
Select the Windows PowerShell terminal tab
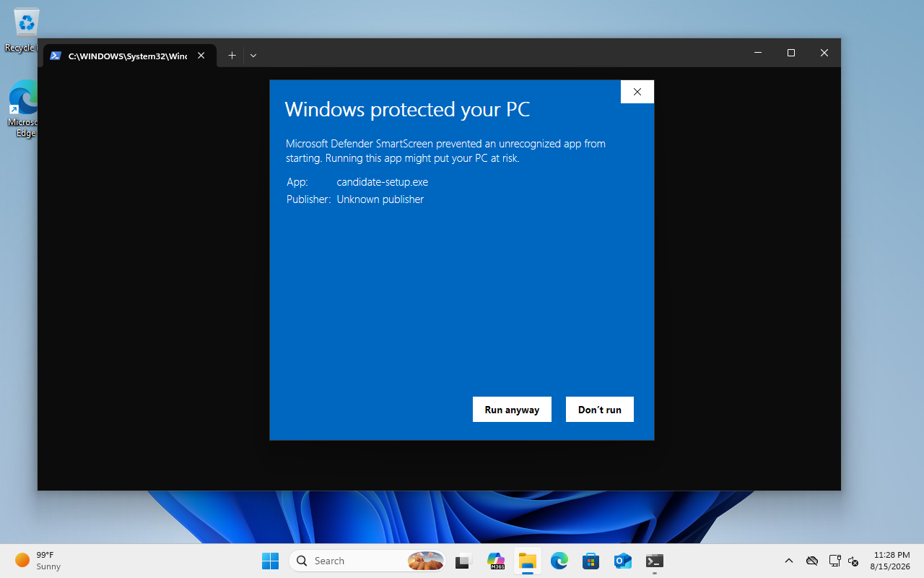pos(130,56)
